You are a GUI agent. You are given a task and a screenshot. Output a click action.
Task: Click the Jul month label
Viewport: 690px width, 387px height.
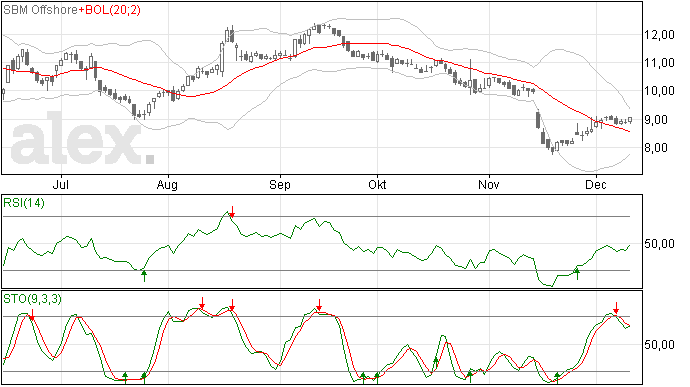tap(61, 184)
